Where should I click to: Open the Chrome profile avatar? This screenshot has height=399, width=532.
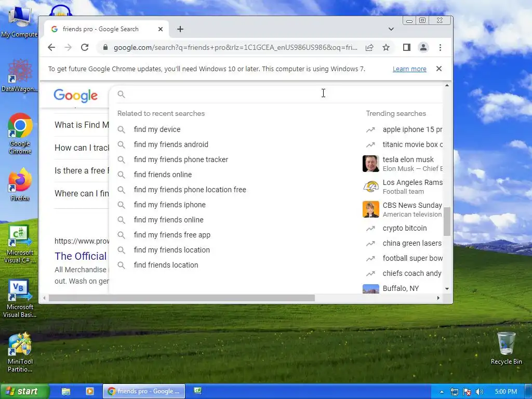423,47
